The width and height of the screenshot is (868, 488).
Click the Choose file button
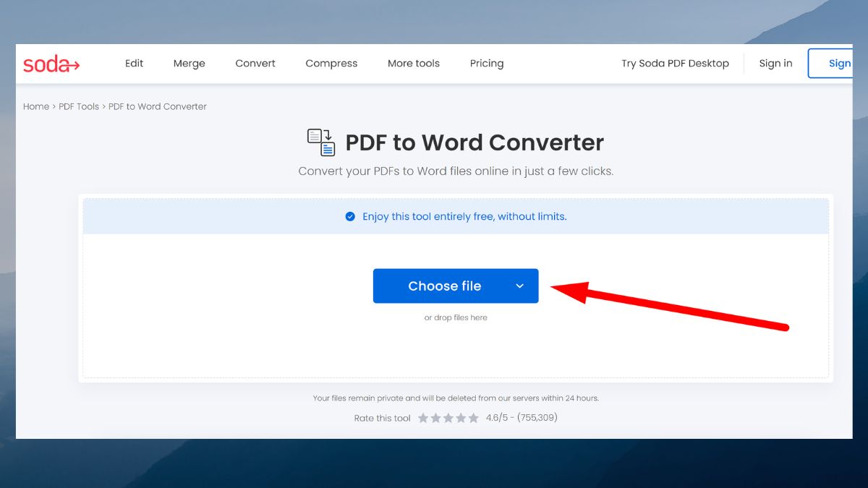(x=444, y=286)
